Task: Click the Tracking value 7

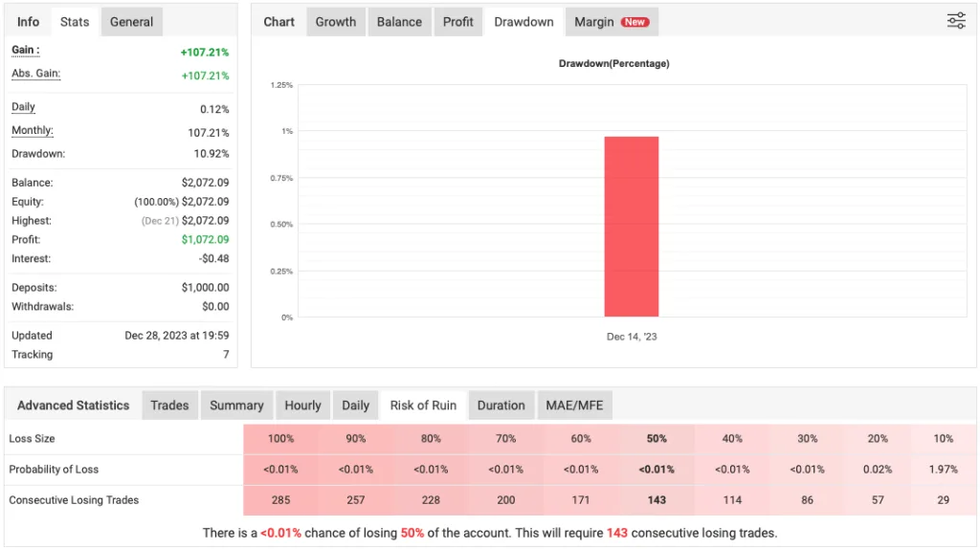Action: pos(226,355)
